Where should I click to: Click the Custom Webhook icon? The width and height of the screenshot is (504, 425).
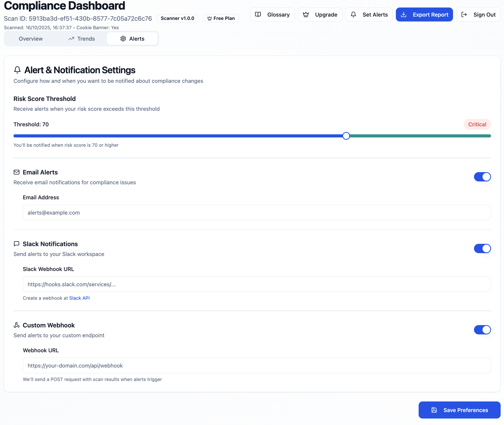tap(17, 325)
